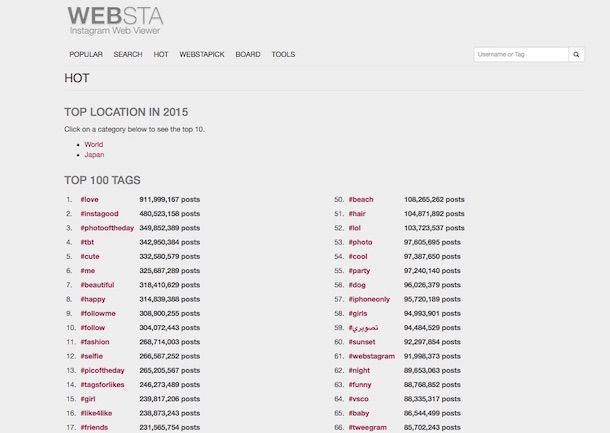Open the POPULAR menu item
This screenshot has width=610, height=433.
pos(86,54)
